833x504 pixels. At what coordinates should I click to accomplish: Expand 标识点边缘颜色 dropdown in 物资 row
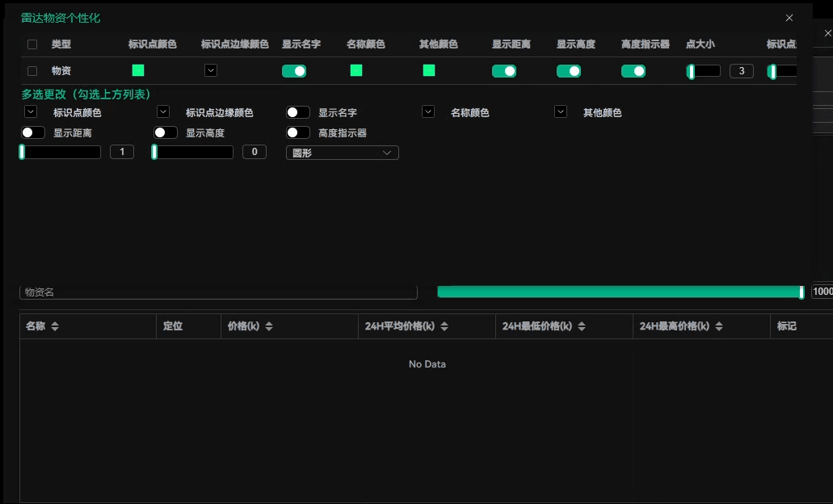click(x=211, y=70)
